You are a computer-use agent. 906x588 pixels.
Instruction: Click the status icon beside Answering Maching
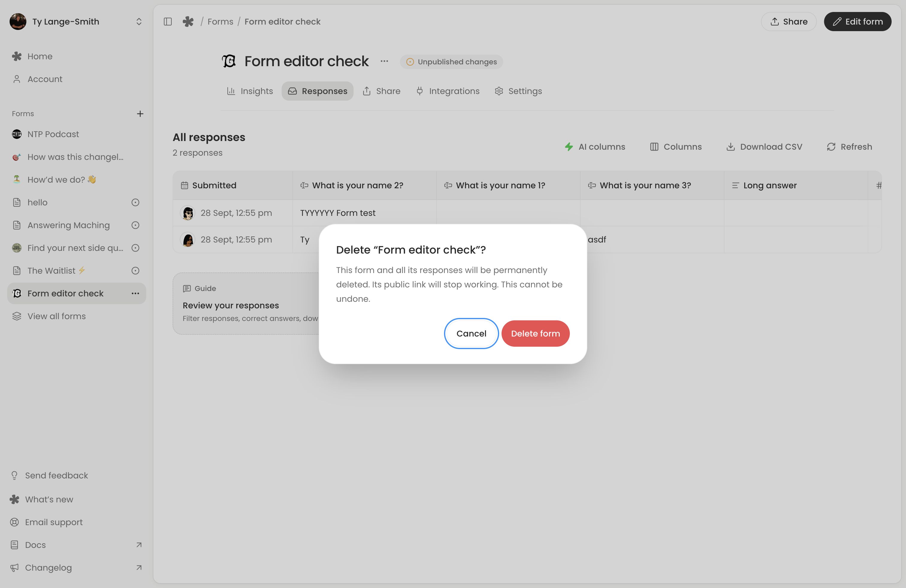coord(135,225)
